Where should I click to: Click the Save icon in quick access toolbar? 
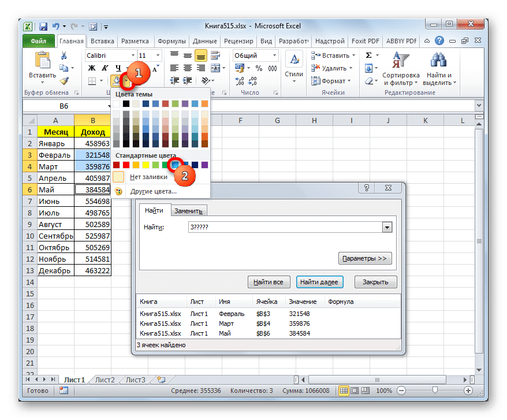pyautogui.click(x=43, y=27)
